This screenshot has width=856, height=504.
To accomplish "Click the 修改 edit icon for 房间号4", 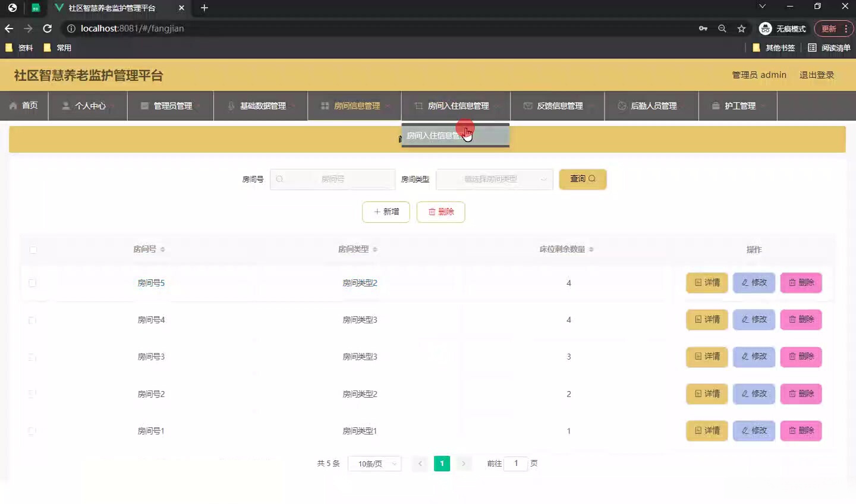I will 745,320.
